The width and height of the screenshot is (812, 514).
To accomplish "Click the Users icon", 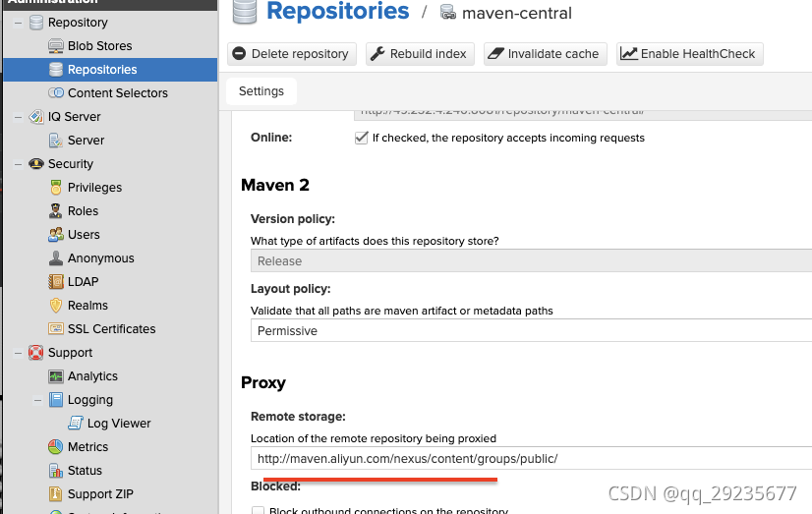I will 56,235.
